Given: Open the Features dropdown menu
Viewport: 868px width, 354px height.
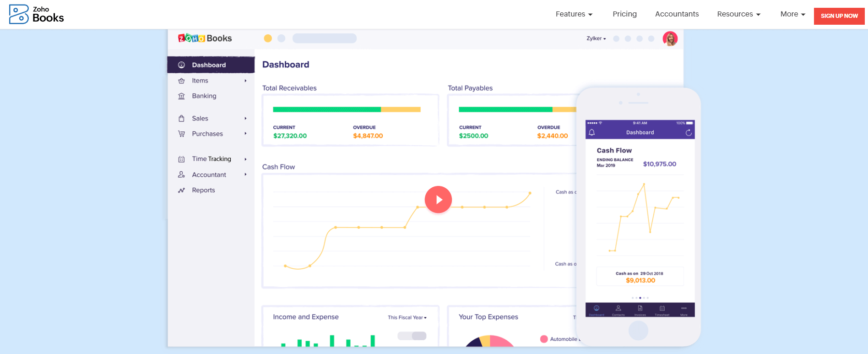Looking at the screenshot, I should 574,14.
